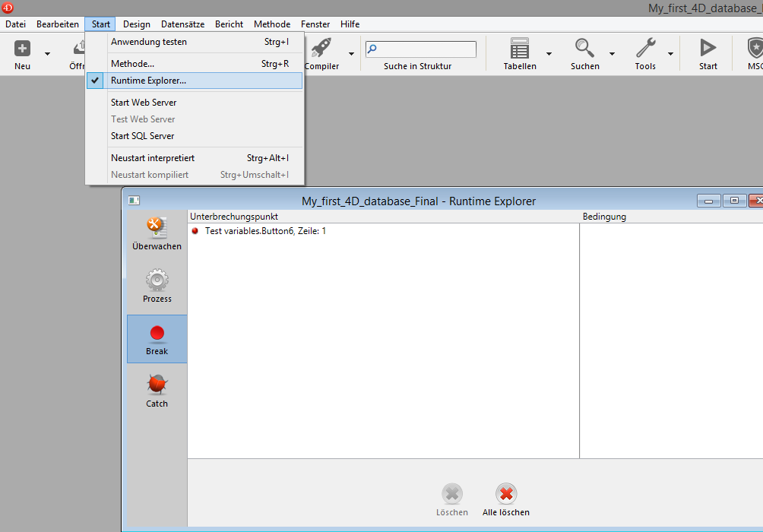The width and height of the screenshot is (763, 532).
Task: Expand the dropdown arrow beside Tabellen
Action: click(x=549, y=54)
